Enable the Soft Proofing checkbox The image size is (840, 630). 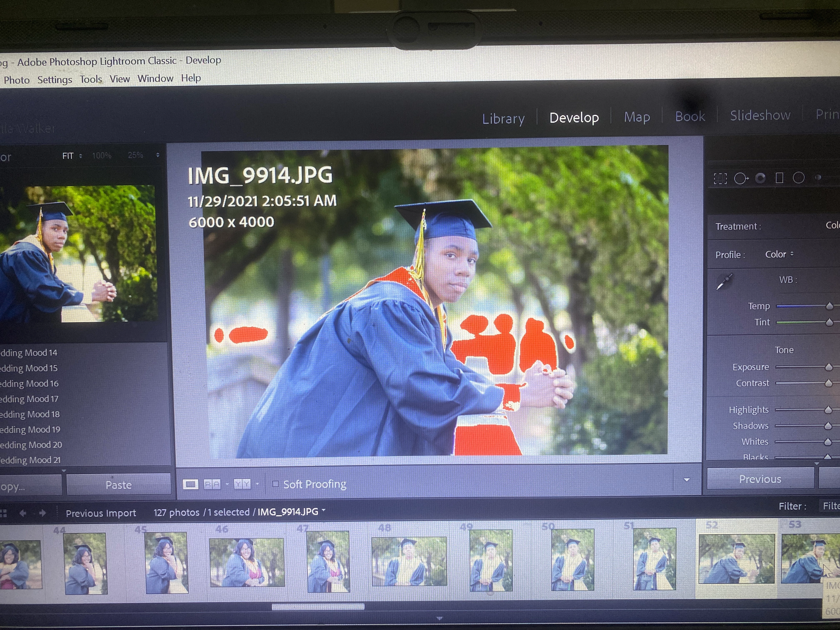[x=276, y=484]
